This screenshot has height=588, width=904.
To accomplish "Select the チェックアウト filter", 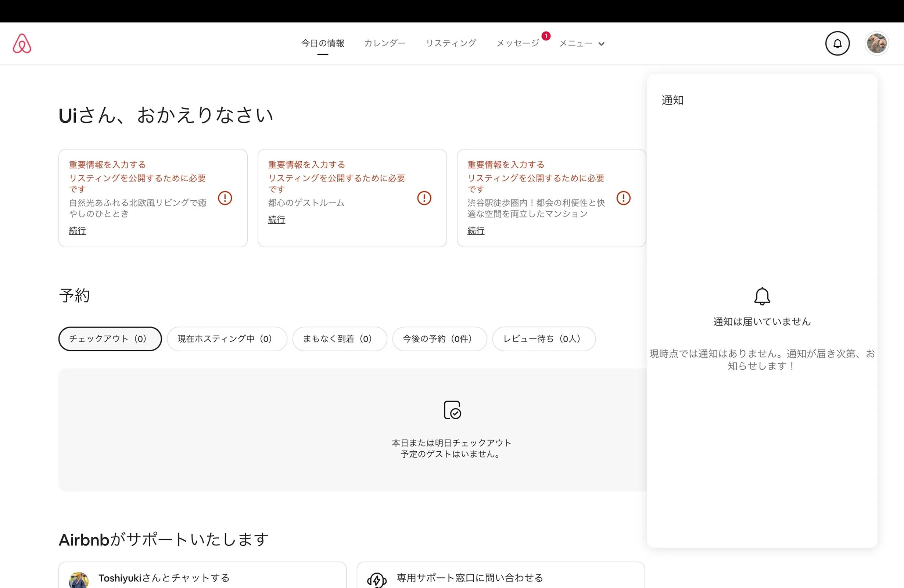I will pyautogui.click(x=110, y=339).
